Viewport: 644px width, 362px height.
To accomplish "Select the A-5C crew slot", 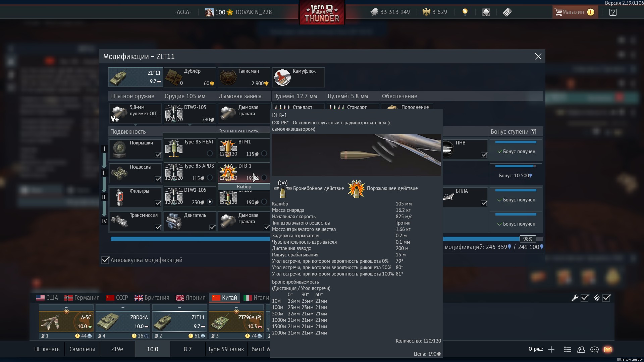I will (x=66, y=322).
